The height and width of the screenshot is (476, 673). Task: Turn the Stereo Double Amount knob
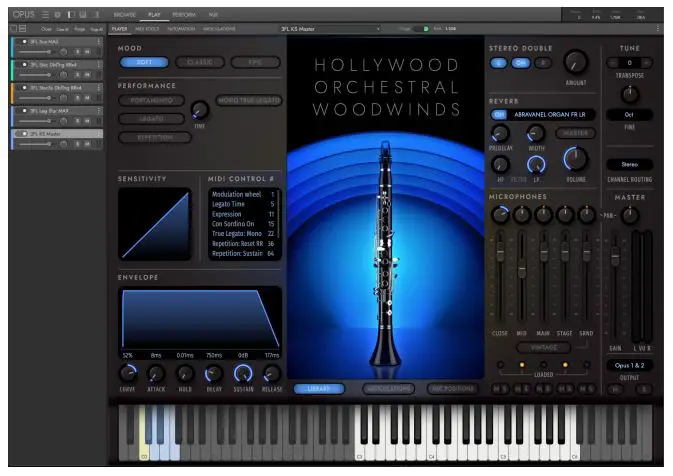coord(576,62)
